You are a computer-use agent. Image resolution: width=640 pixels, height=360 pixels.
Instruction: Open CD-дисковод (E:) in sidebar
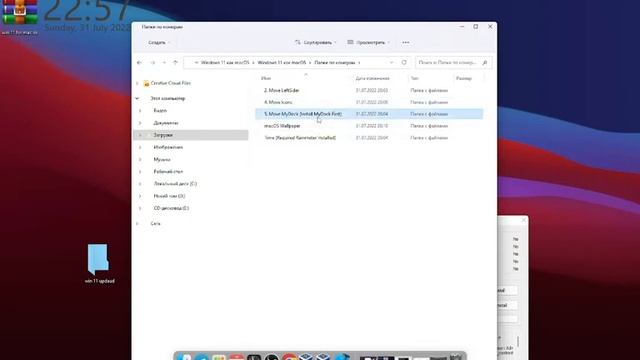(171, 208)
